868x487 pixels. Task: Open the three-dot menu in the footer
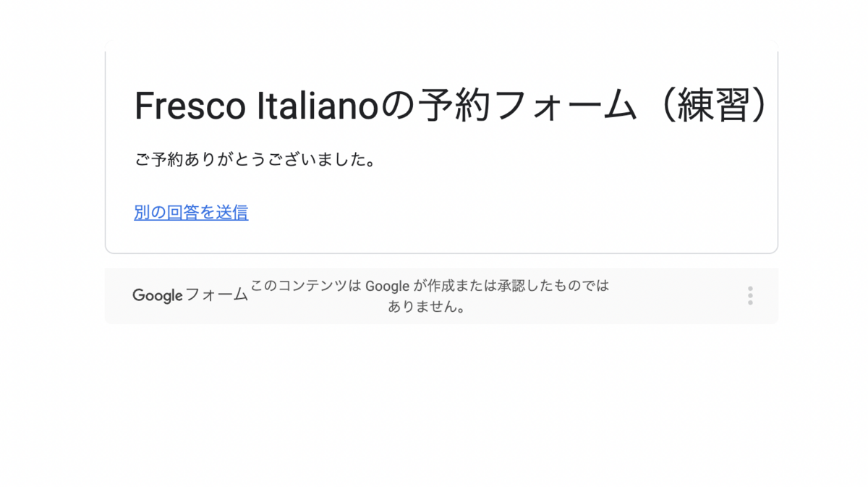click(x=750, y=295)
